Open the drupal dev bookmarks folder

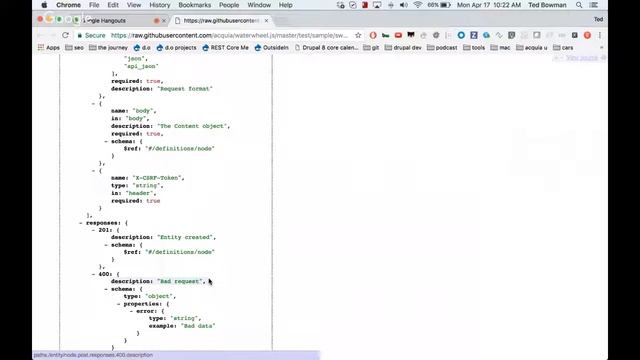pos(403,48)
